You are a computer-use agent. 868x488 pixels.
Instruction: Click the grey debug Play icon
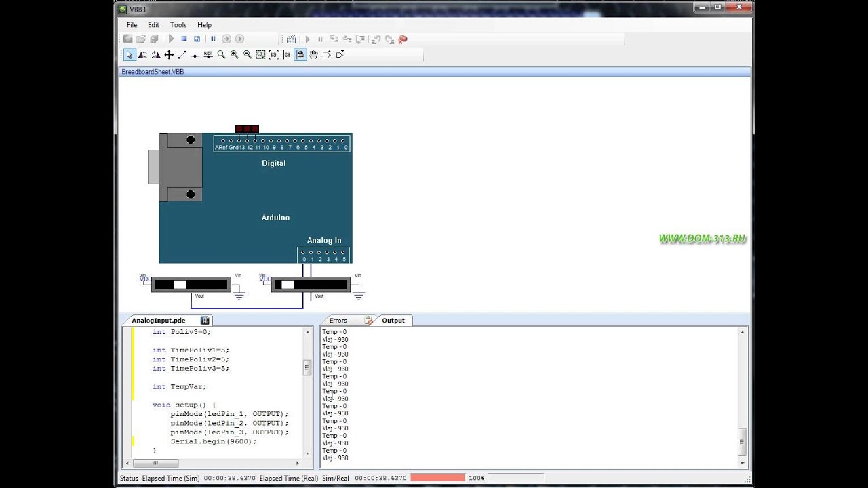(x=307, y=39)
